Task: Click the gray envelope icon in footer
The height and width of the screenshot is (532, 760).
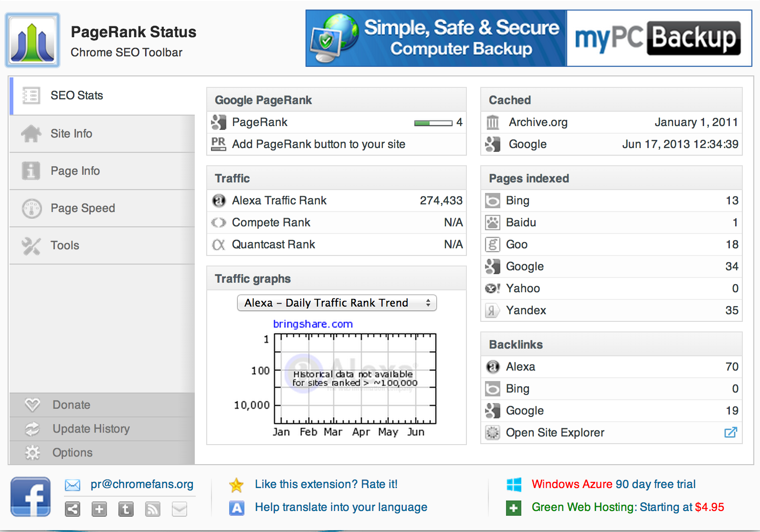Action: click(179, 509)
